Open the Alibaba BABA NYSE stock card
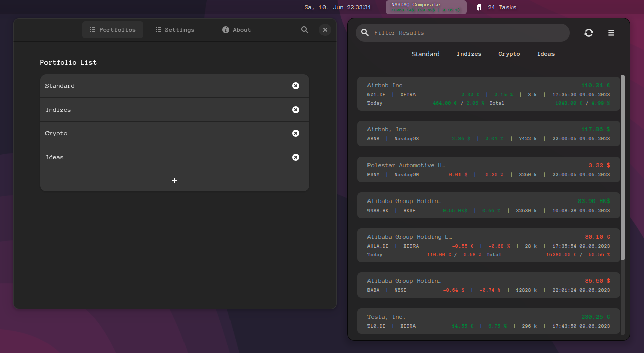Screen dimensions: 644x353 point(488,285)
